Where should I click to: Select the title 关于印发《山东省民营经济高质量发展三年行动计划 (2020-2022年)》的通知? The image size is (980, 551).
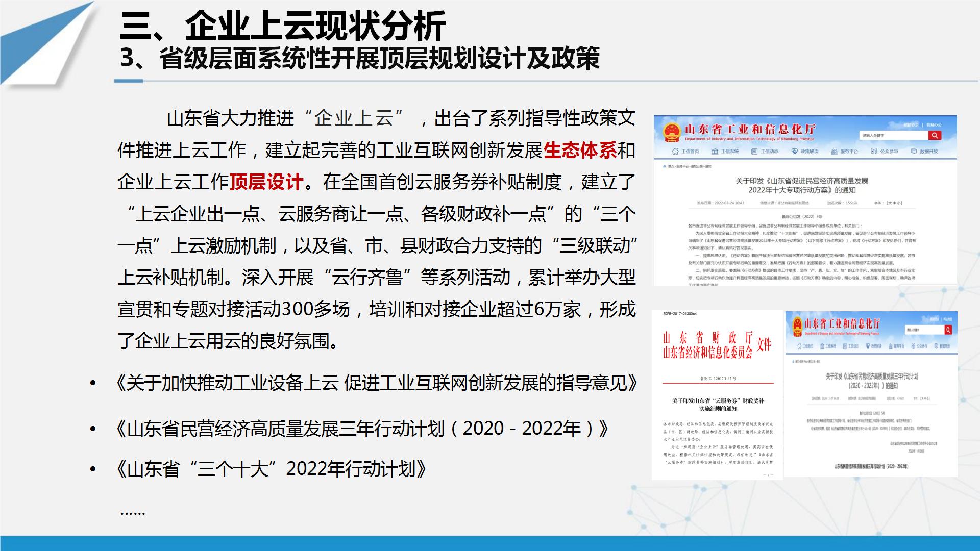tap(872, 381)
